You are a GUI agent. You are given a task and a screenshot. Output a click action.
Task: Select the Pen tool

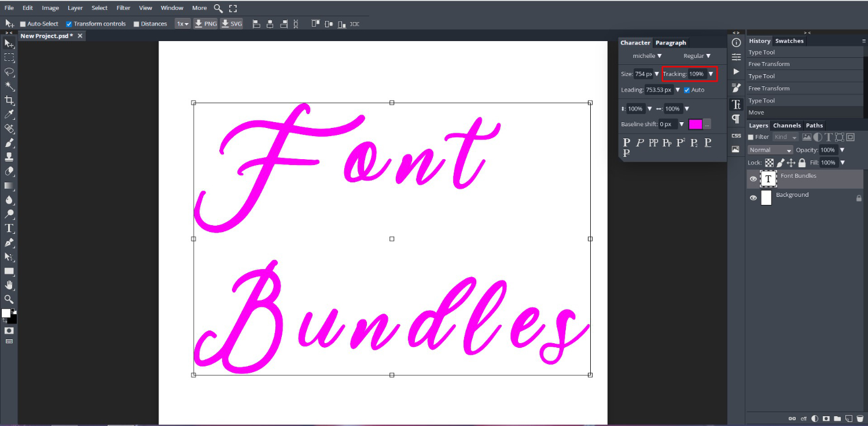pyautogui.click(x=9, y=243)
